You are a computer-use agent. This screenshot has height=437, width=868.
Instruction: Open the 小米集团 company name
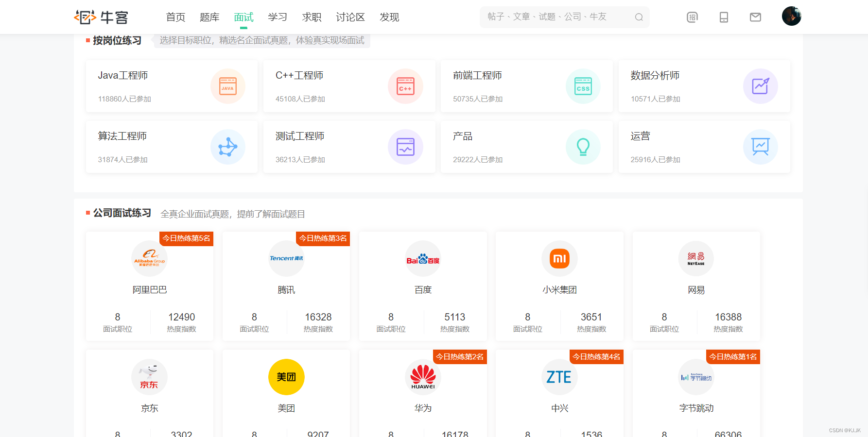(559, 290)
